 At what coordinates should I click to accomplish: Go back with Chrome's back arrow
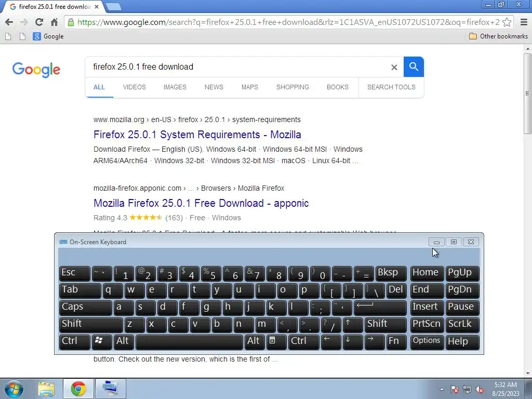click(x=9, y=22)
